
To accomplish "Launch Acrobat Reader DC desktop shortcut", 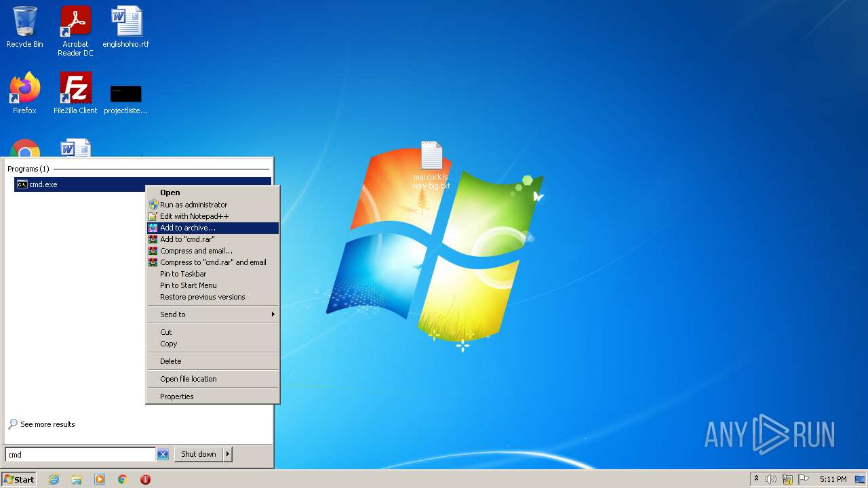I will (75, 31).
